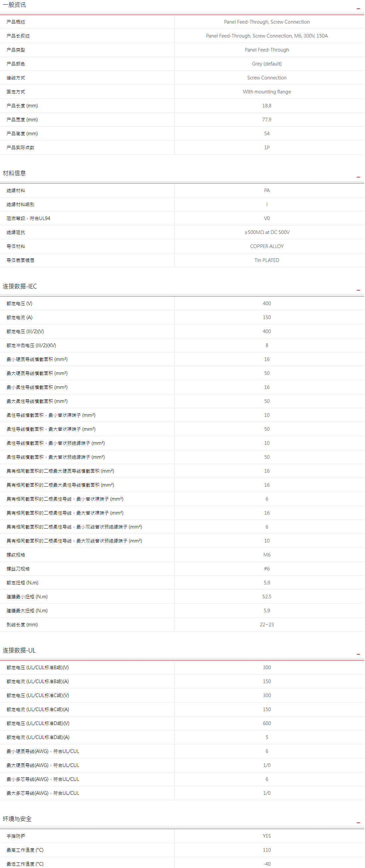Select the 螺纹规格 row label
Viewport: 365px width, 868px height.
(x=16, y=555)
